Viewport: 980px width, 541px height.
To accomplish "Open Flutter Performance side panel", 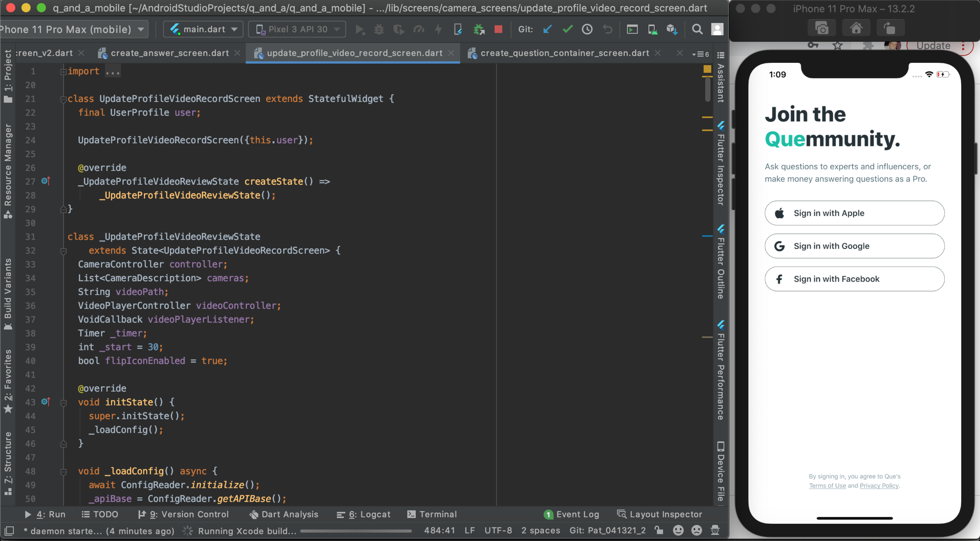I will tap(720, 370).
